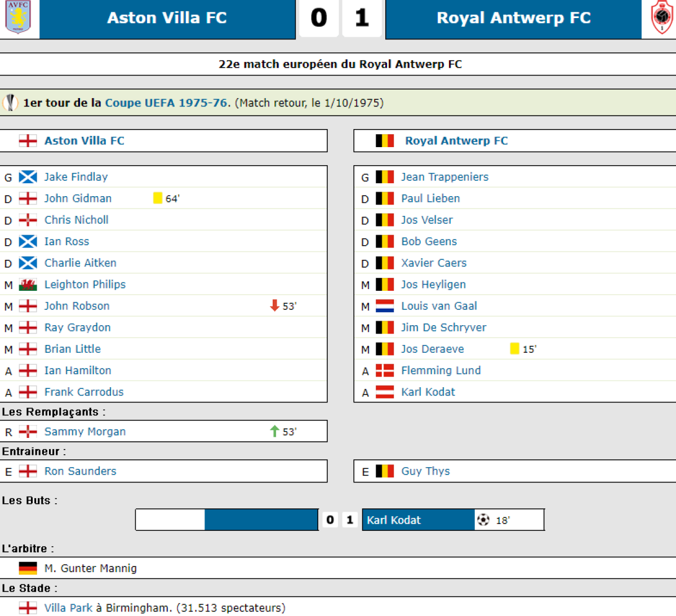The height and width of the screenshot is (616, 676).
Task: Click the red substitution arrow for John Robson
Action: point(274,305)
